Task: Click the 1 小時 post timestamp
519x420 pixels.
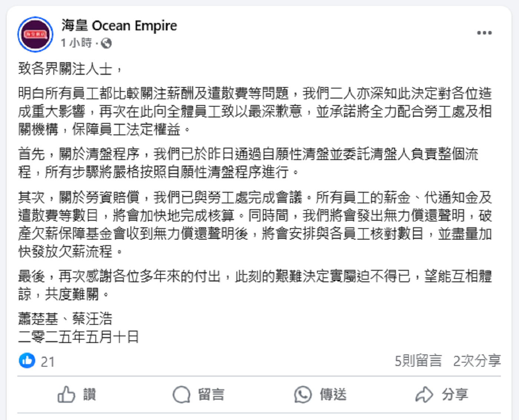Action: (76, 43)
